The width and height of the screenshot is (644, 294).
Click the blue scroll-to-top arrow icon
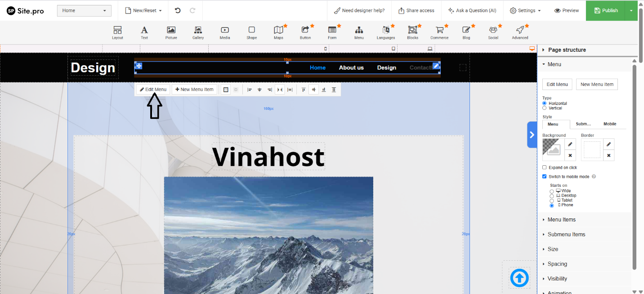[519, 278]
